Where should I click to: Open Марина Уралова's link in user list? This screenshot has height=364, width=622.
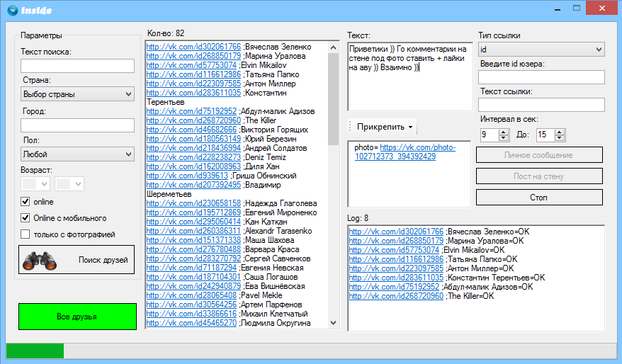pos(193,56)
